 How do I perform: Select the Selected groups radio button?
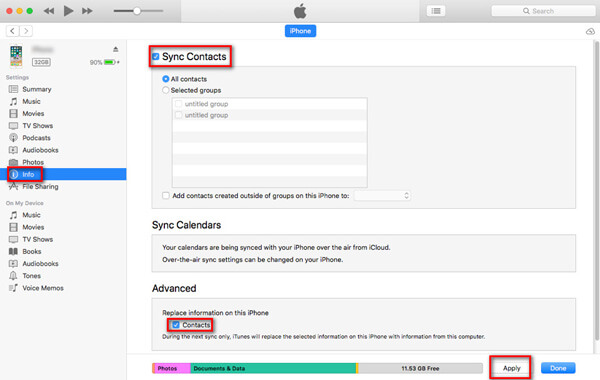coord(166,90)
